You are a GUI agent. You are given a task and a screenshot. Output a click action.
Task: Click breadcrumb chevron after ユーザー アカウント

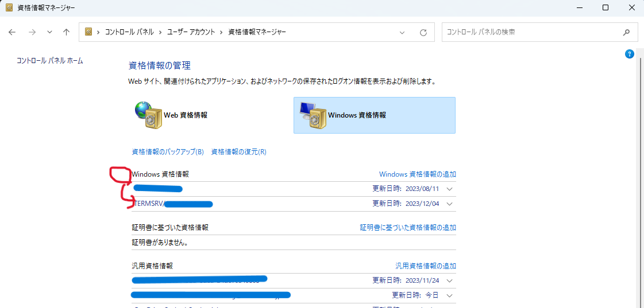(x=222, y=32)
